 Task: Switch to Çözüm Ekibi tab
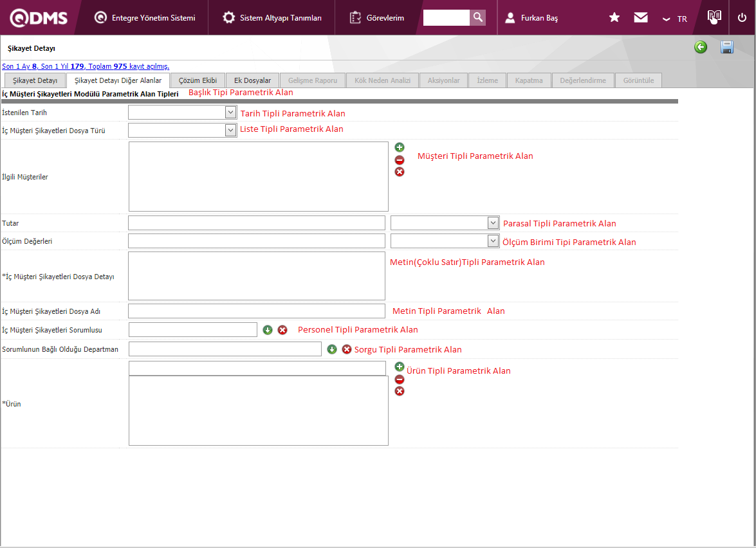click(198, 80)
